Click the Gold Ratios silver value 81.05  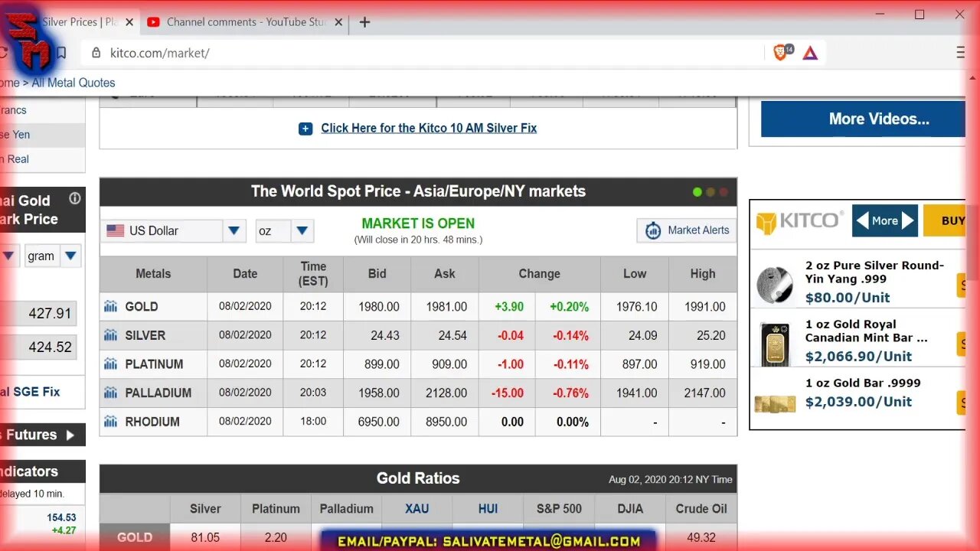click(205, 538)
